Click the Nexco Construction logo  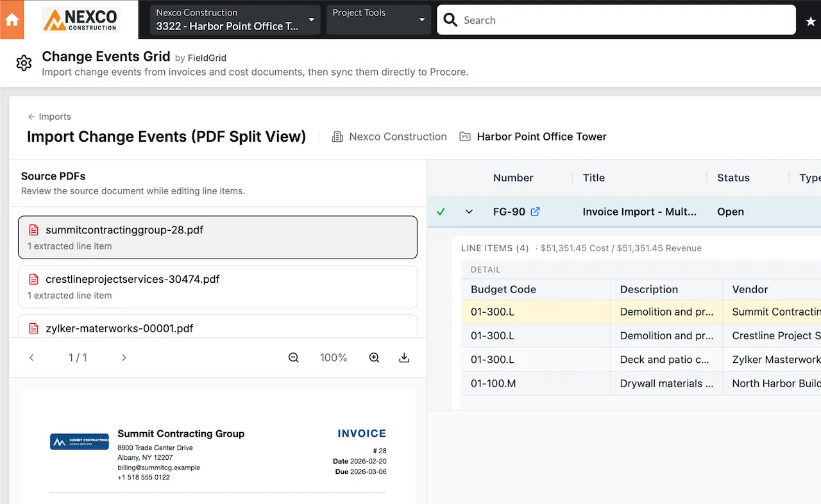tap(81, 20)
